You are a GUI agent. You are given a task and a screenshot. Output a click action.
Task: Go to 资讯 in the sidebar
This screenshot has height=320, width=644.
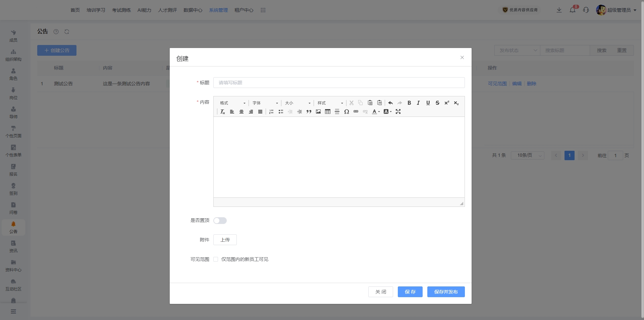coord(13,246)
